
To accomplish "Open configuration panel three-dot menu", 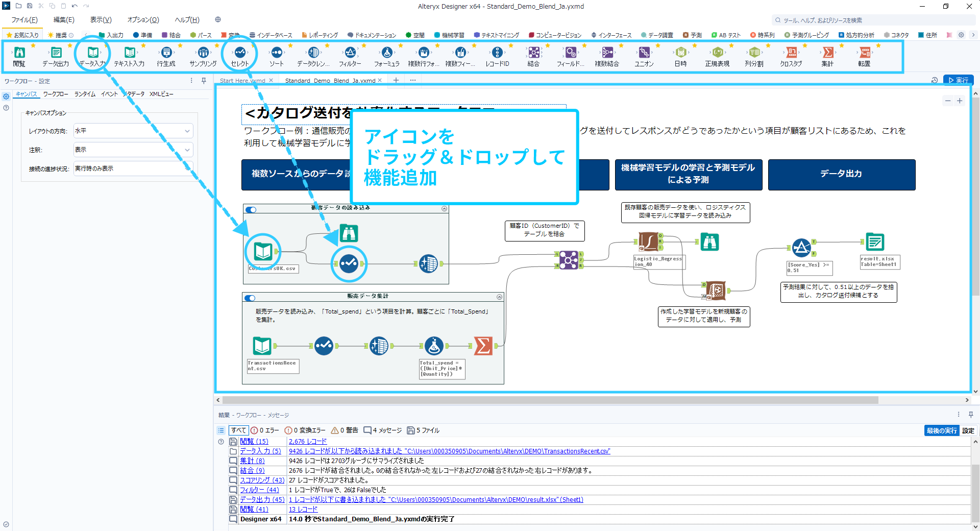I will point(191,81).
